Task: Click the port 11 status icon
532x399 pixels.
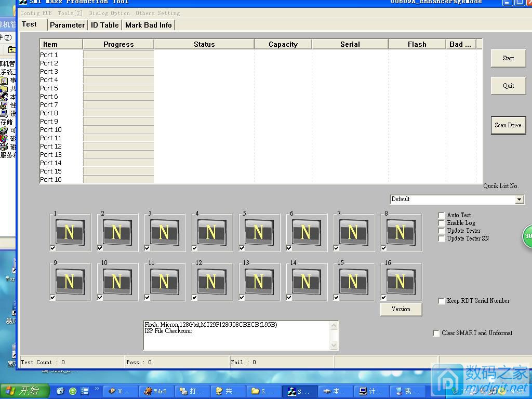Action: pyautogui.click(x=165, y=282)
